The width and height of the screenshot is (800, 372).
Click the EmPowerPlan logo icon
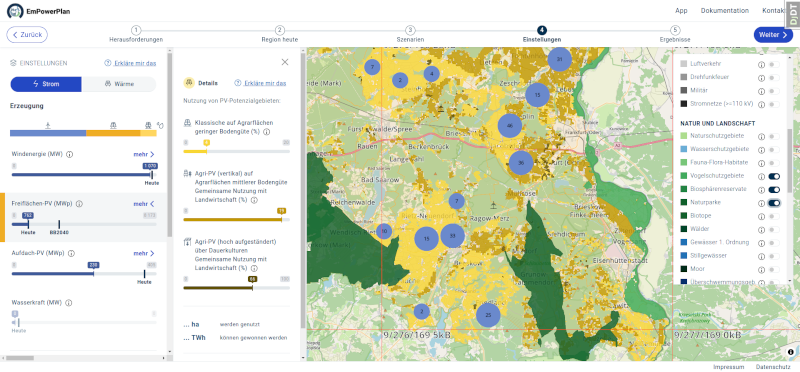15,11
